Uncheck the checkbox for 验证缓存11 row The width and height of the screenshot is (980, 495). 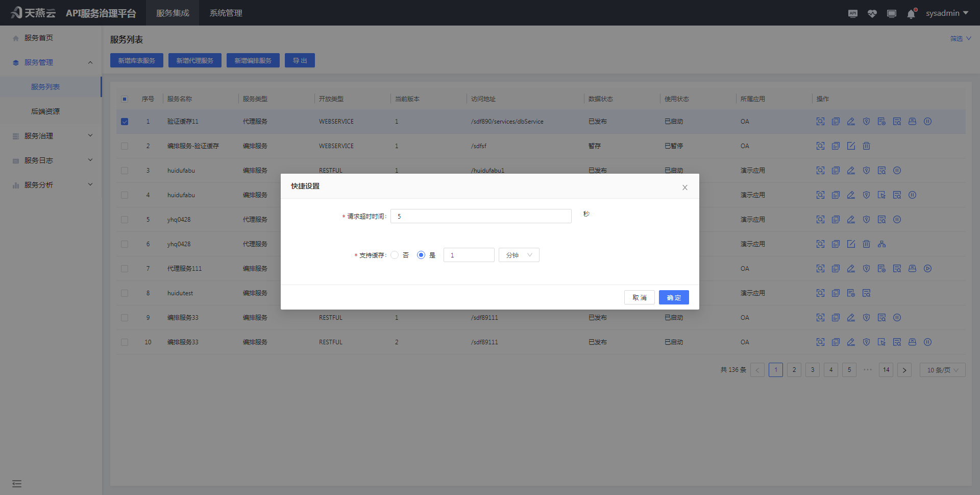point(125,122)
